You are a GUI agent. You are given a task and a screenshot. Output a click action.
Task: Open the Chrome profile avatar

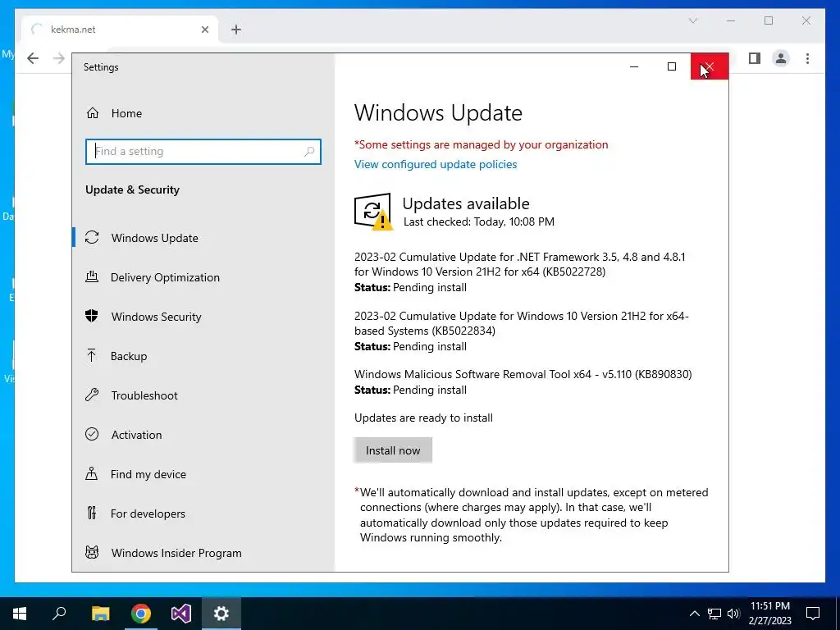tap(781, 58)
